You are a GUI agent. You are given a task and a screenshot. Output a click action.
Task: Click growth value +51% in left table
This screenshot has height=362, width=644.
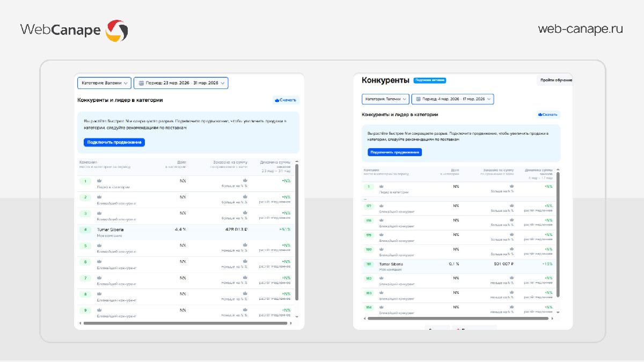(285, 230)
